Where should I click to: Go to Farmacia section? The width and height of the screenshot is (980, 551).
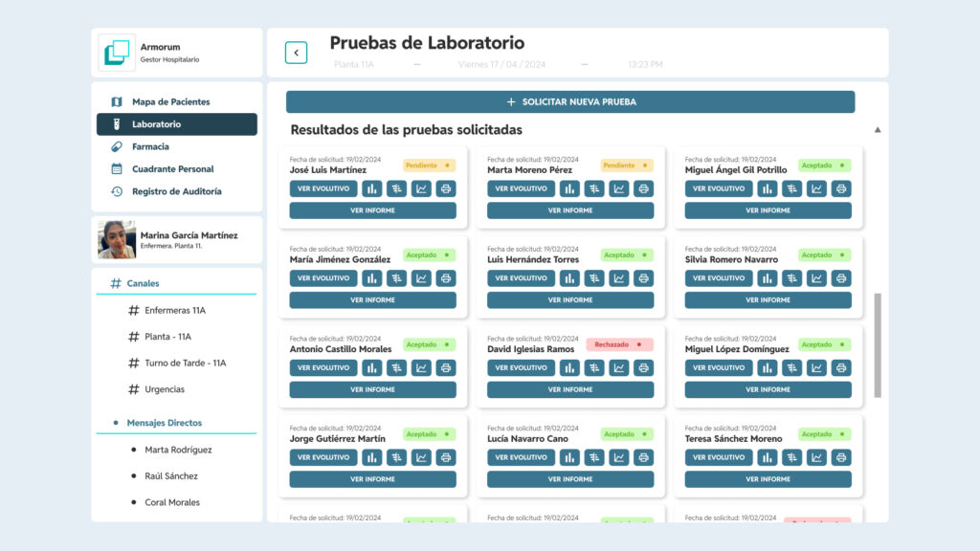pyautogui.click(x=177, y=146)
